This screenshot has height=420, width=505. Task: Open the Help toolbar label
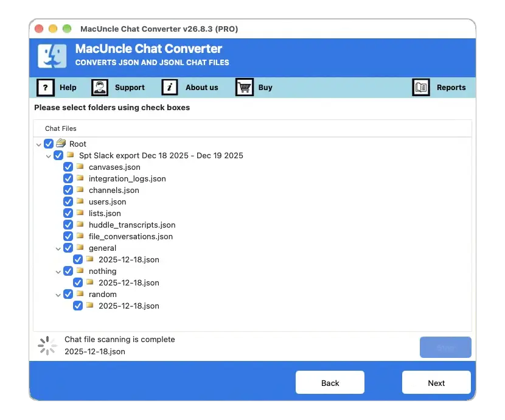pyautogui.click(x=68, y=87)
